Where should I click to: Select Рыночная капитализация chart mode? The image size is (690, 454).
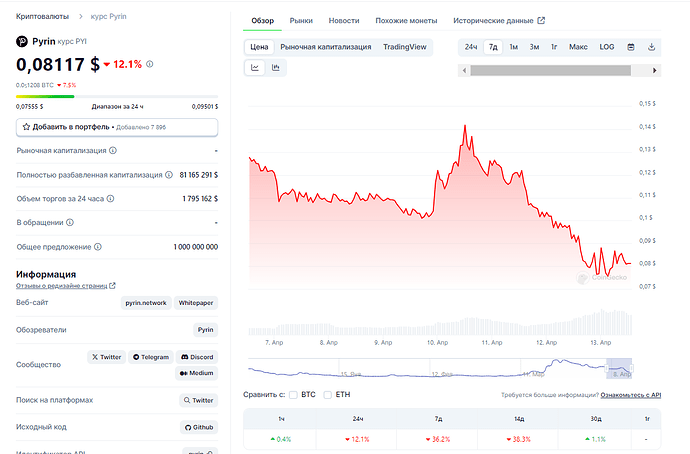[x=326, y=47]
